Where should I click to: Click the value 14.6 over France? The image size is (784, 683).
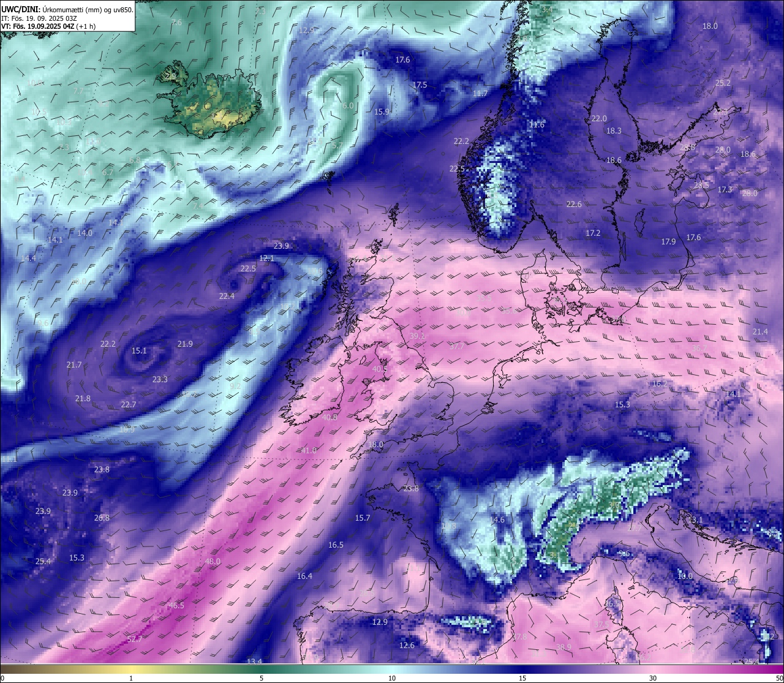[497, 519]
